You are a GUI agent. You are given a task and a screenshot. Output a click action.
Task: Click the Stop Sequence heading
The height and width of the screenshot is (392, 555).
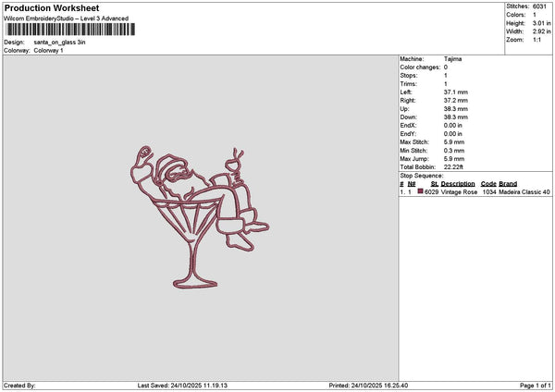pyautogui.click(x=422, y=176)
